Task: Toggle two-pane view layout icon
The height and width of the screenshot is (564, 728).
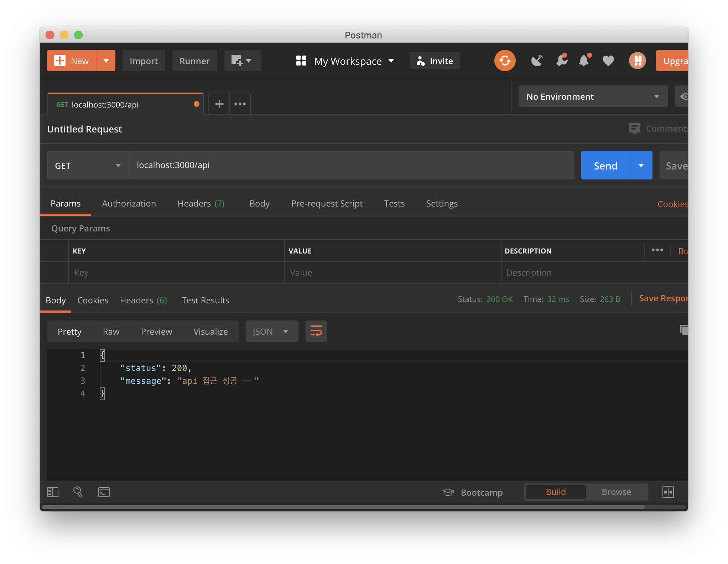Action: pos(668,492)
